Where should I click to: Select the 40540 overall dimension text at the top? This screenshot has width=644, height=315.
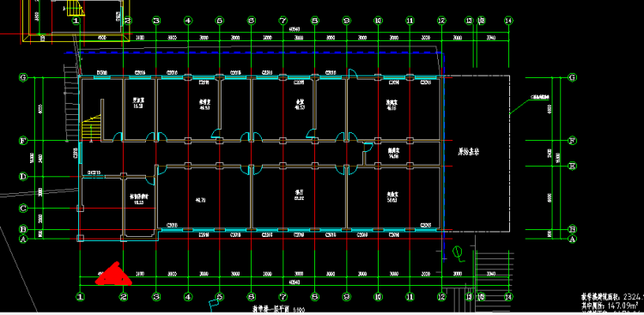(x=294, y=28)
